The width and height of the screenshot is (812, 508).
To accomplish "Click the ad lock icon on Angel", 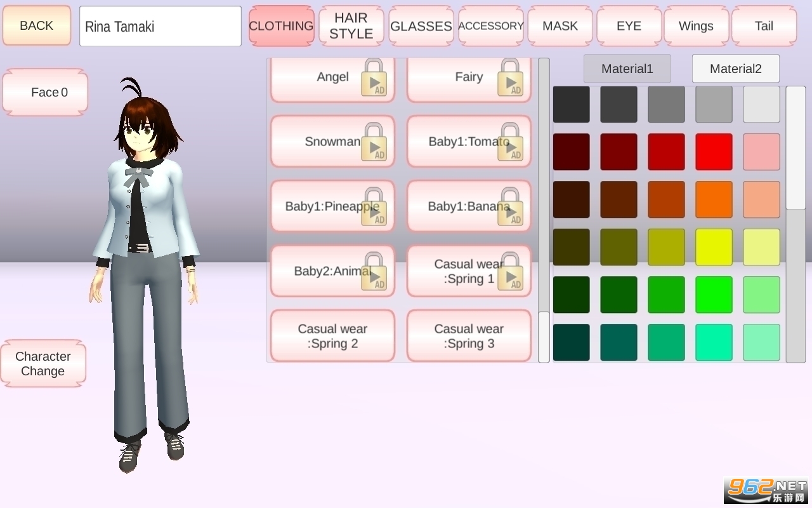I will point(374,79).
